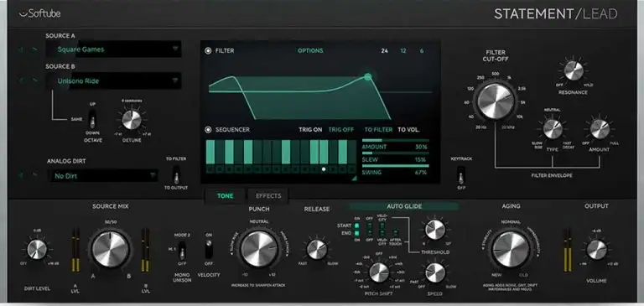644x306 pixels.
Task: Select next Source A preset arrow
Action: 35,49
